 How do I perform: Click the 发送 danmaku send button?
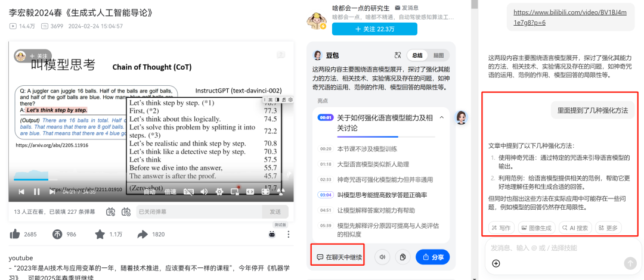point(275,212)
